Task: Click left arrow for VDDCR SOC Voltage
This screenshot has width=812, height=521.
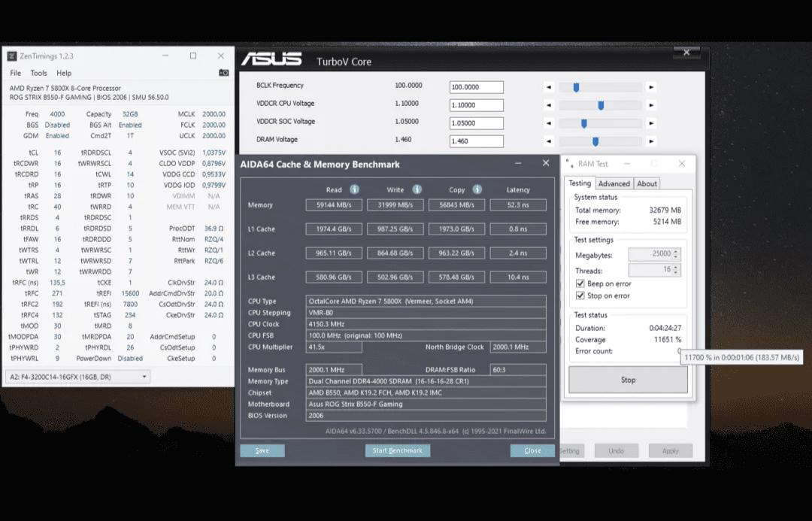Action: tap(549, 123)
